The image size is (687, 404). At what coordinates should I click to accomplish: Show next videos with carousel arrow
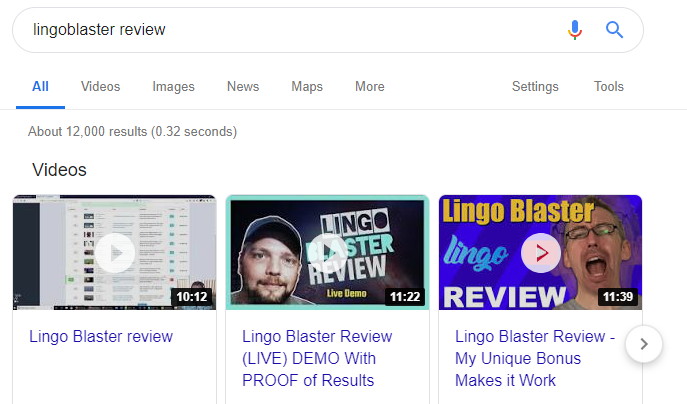pyautogui.click(x=644, y=344)
